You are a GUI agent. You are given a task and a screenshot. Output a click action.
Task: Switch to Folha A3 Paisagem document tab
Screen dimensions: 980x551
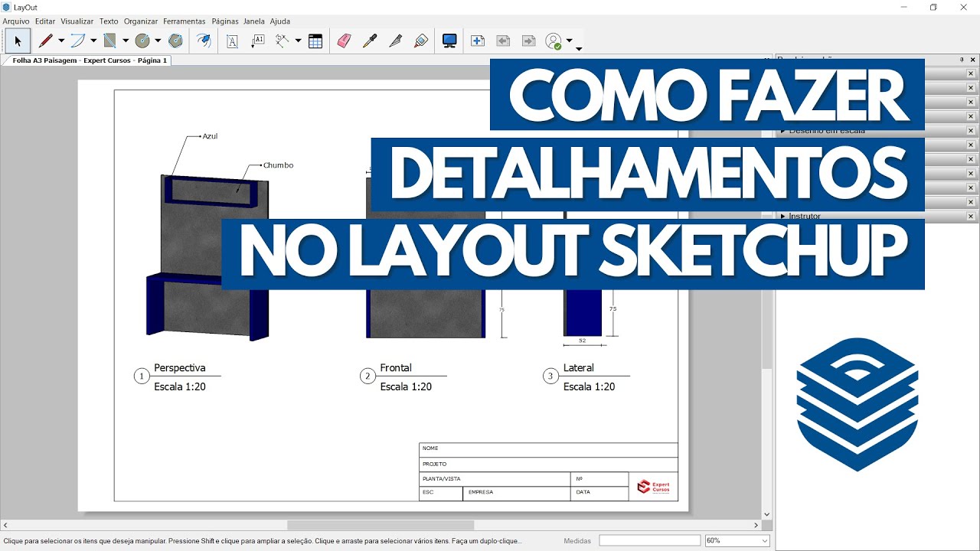pos(86,60)
